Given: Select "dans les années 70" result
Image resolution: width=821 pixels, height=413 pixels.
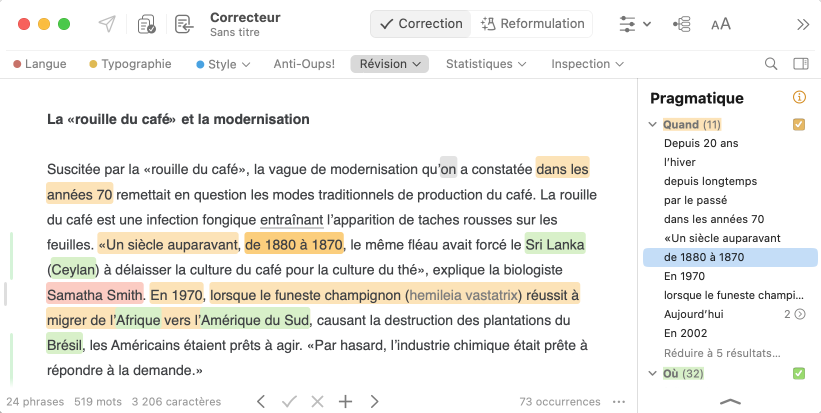Looking at the screenshot, I should 714,219.
